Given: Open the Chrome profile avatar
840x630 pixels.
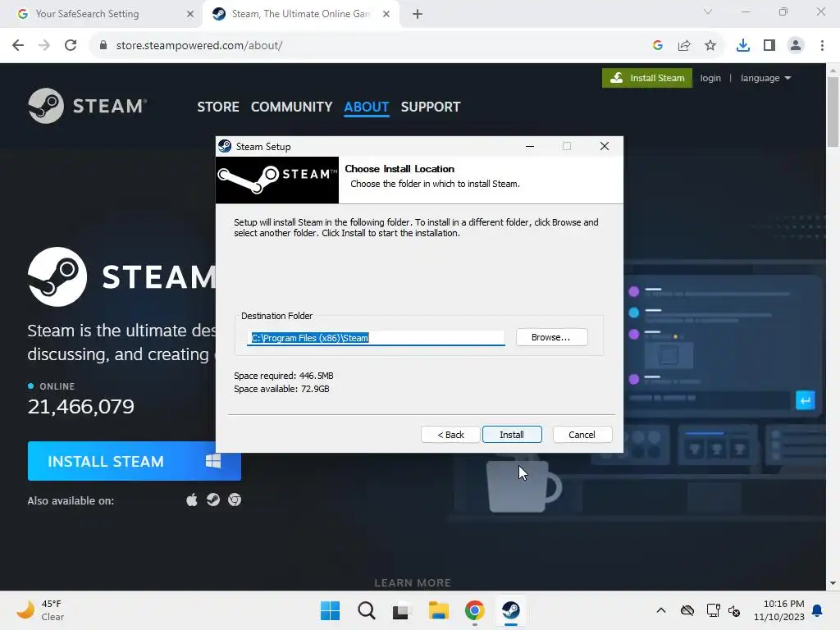Looking at the screenshot, I should (796, 46).
